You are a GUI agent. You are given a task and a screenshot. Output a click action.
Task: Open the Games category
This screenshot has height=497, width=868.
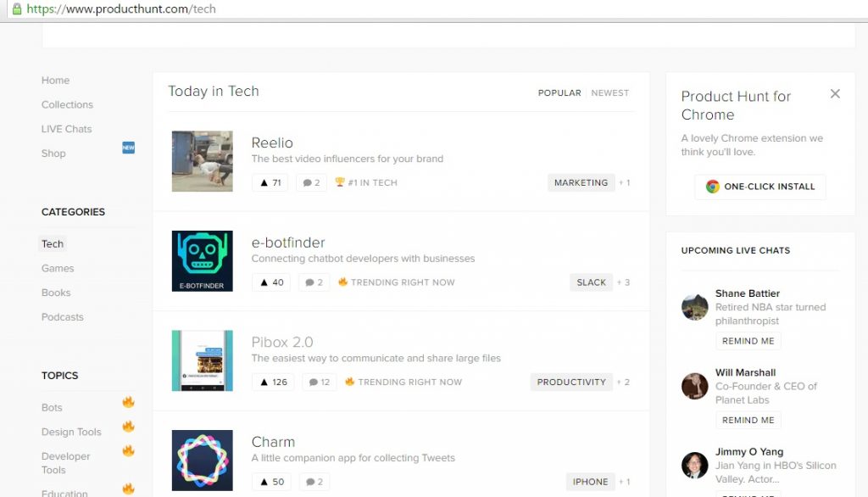pos(58,268)
